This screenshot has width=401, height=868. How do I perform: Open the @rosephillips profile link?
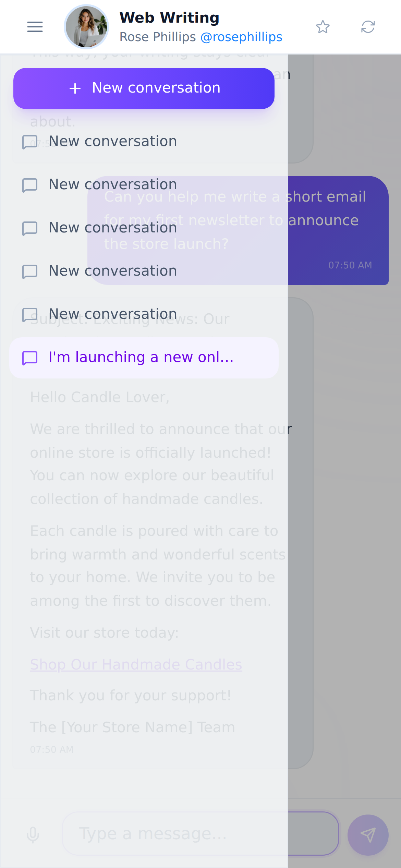pyautogui.click(x=241, y=37)
